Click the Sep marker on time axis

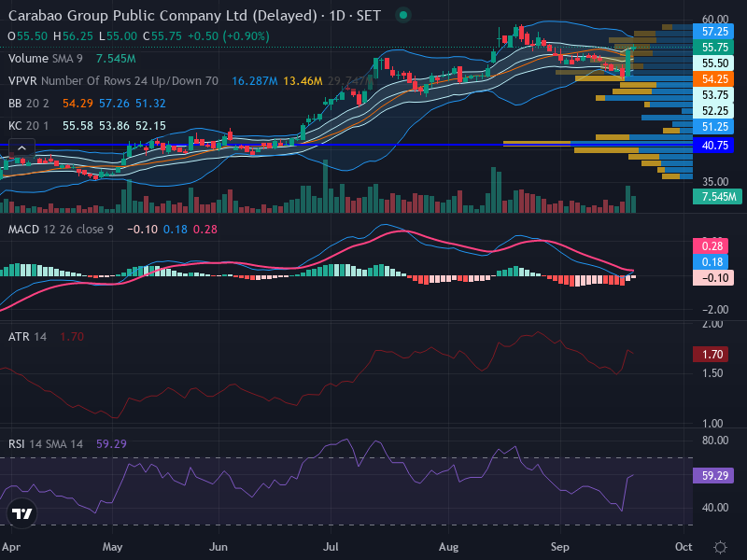click(x=559, y=547)
